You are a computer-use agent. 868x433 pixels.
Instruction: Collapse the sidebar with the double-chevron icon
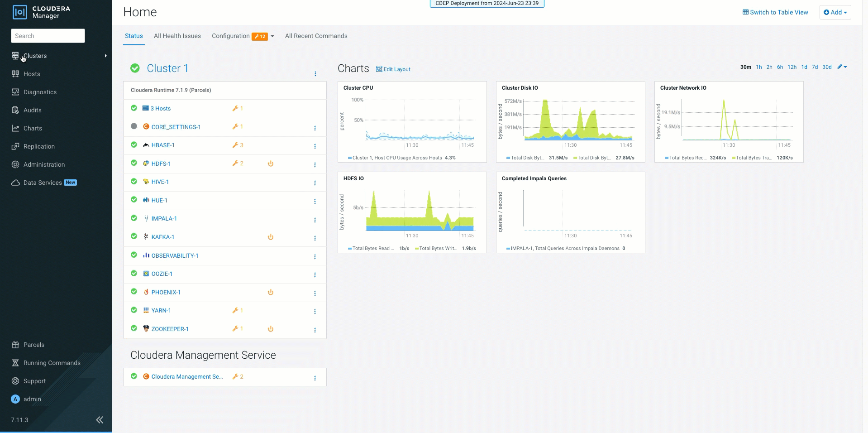pos(100,420)
